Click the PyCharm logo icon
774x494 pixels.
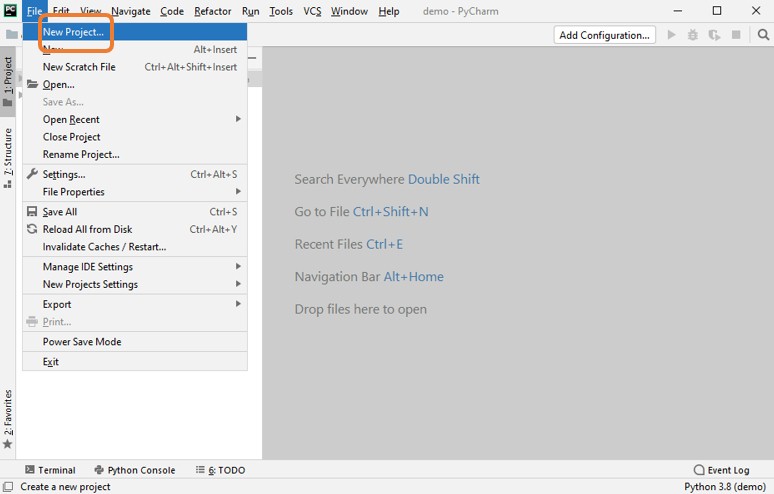(10, 10)
